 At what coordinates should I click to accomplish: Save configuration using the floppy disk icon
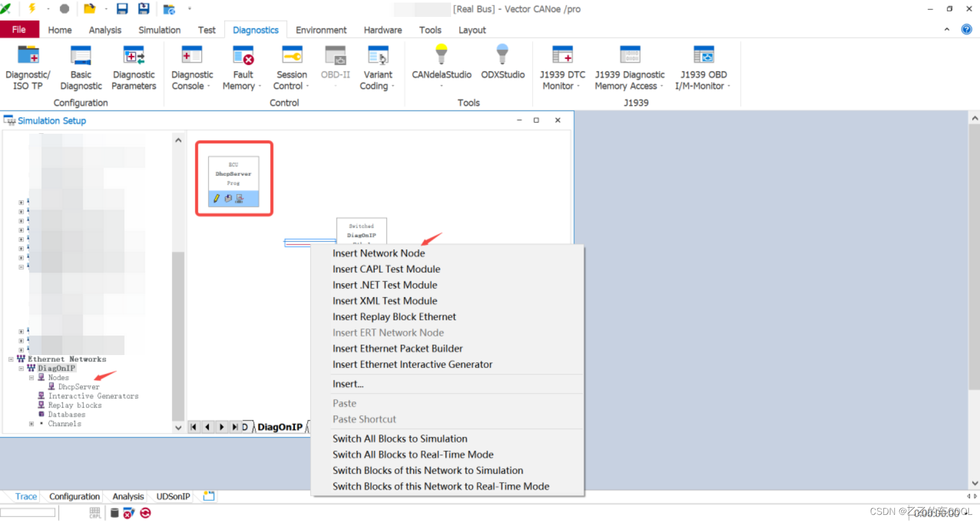coord(122,9)
